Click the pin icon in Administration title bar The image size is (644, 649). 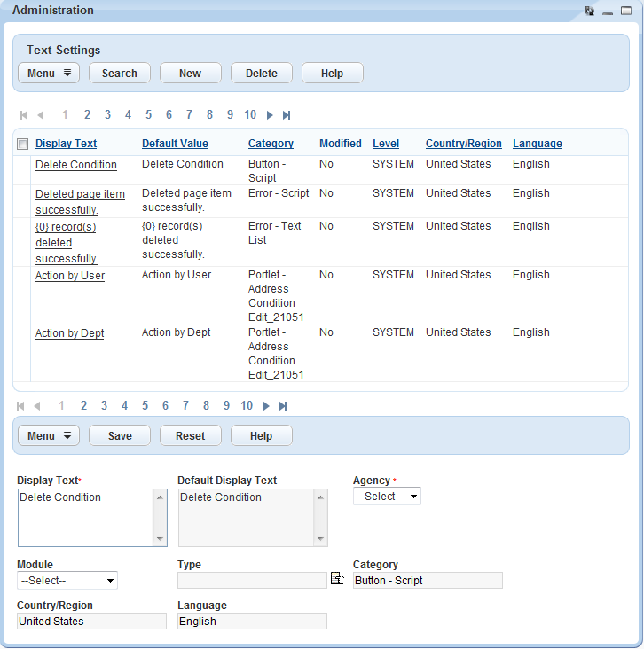pyautogui.click(x=589, y=11)
